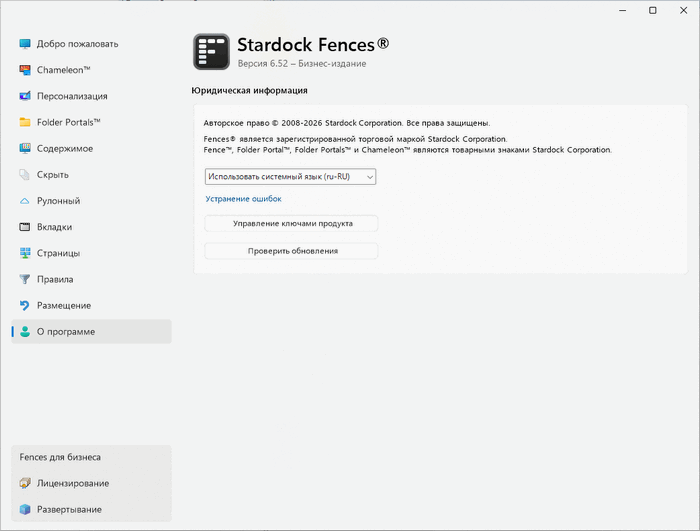This screenshot has width=700, height=531.
Task: Go to Chameleon™ settings page
Action: [92, 70]
